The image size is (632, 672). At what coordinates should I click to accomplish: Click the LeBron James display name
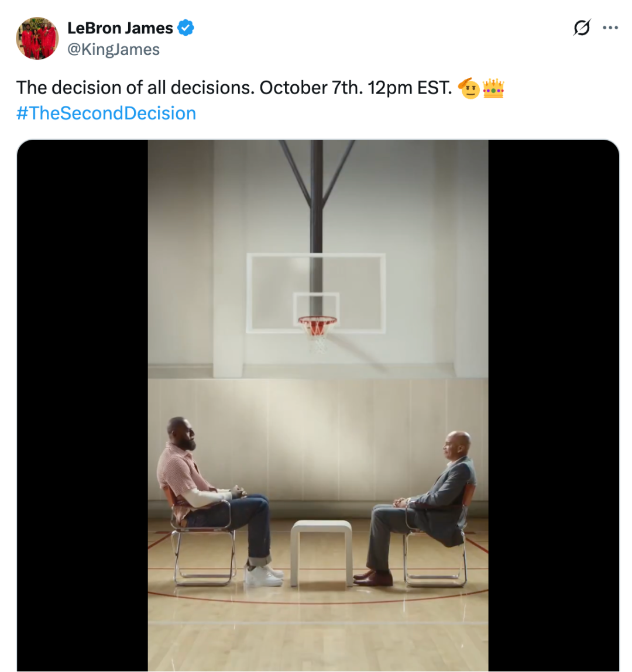(x=120, y=27)
